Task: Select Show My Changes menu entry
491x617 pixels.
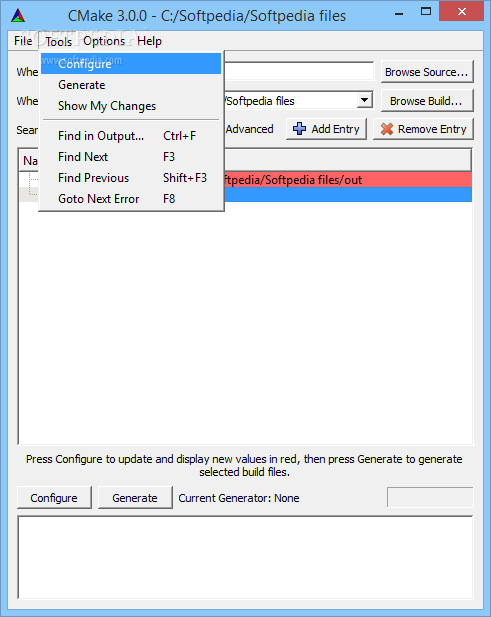Action: click(131, 106)
